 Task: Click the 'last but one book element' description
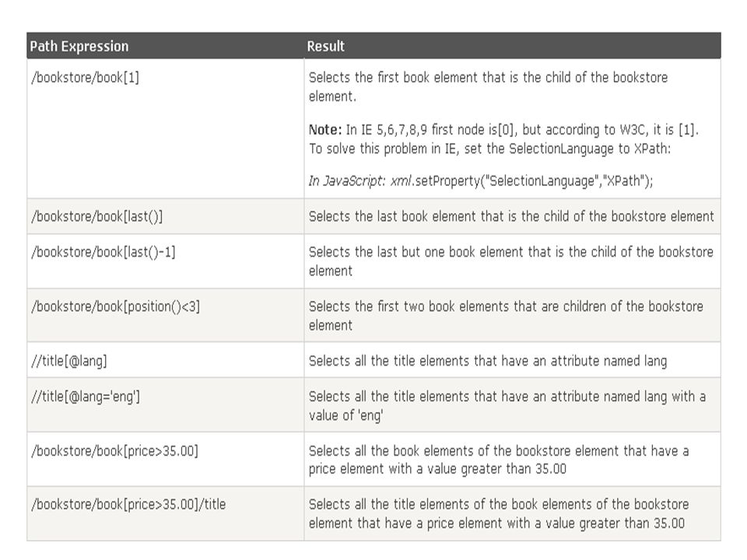coord(510,261)
